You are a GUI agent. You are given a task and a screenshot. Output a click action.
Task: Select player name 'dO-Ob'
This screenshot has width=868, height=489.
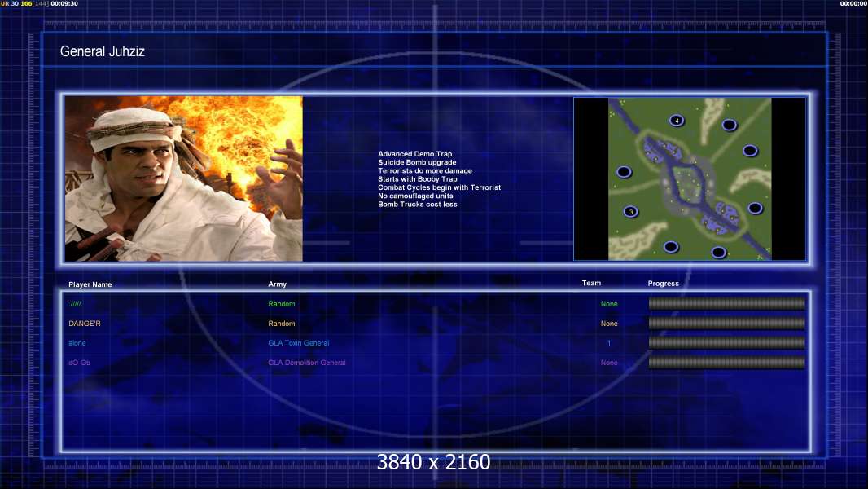click(79, 363)
